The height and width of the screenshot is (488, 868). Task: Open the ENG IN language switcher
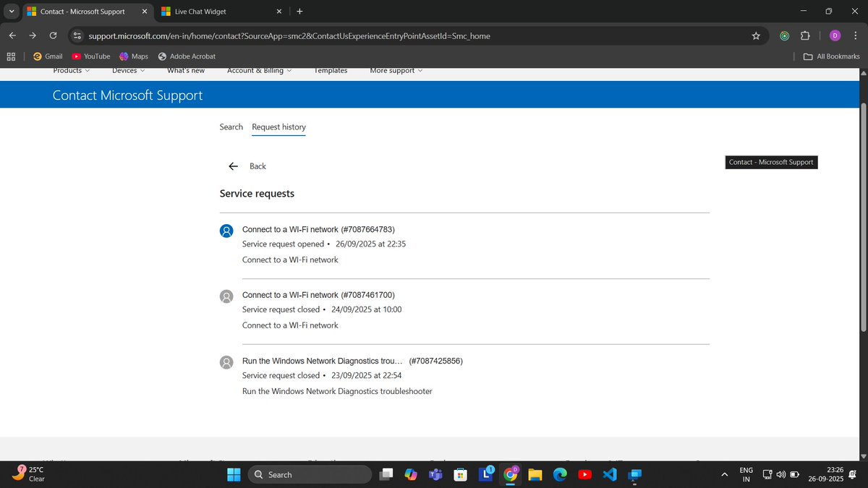(746, 474)
